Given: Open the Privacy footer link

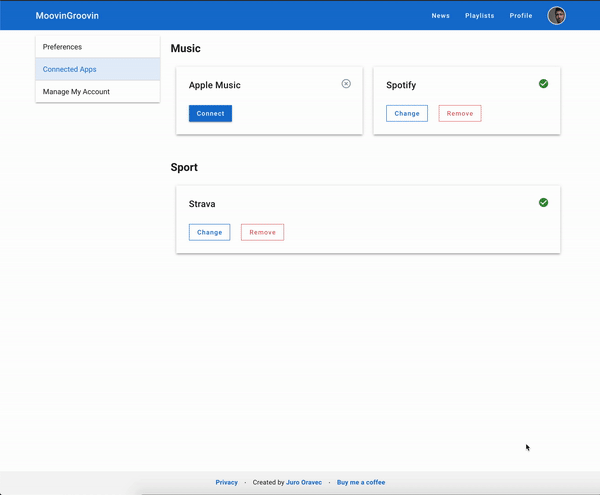Looking at the screenshot, I should click(227, 482).
